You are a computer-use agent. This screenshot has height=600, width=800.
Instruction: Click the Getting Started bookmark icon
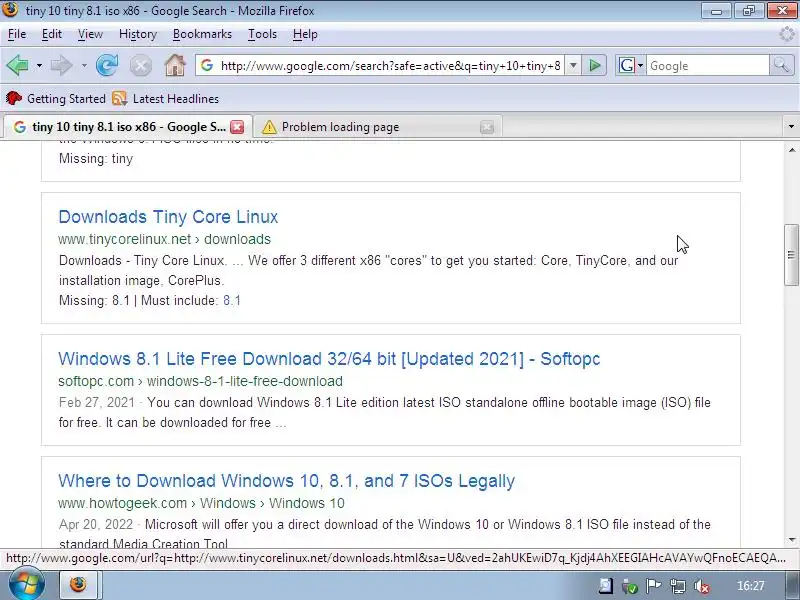click(x=14, y=98)
